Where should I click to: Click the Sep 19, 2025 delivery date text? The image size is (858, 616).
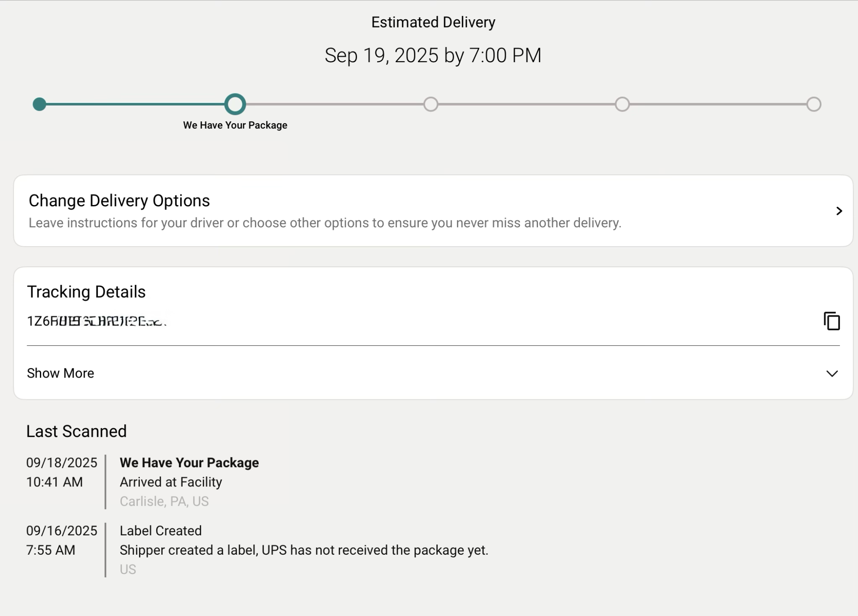click(432, 56)
